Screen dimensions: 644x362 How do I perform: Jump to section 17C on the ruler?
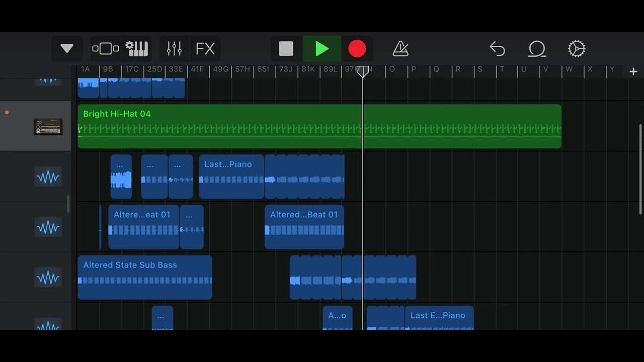pyautogui.click(x=133, y=69)
